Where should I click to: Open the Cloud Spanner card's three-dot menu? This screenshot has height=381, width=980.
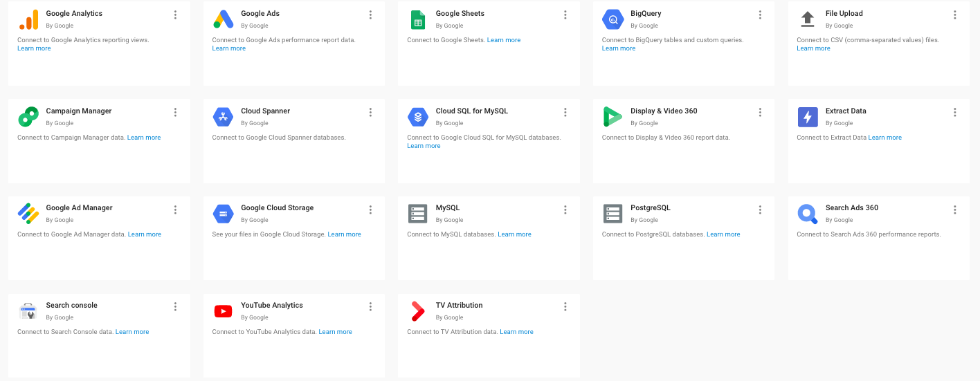point(371,112)
